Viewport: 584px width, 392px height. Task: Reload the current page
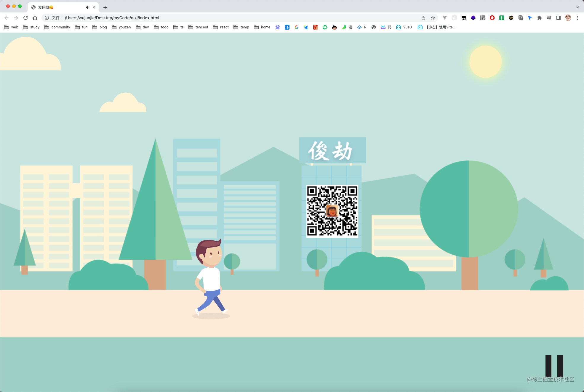[x=25, y=18]
